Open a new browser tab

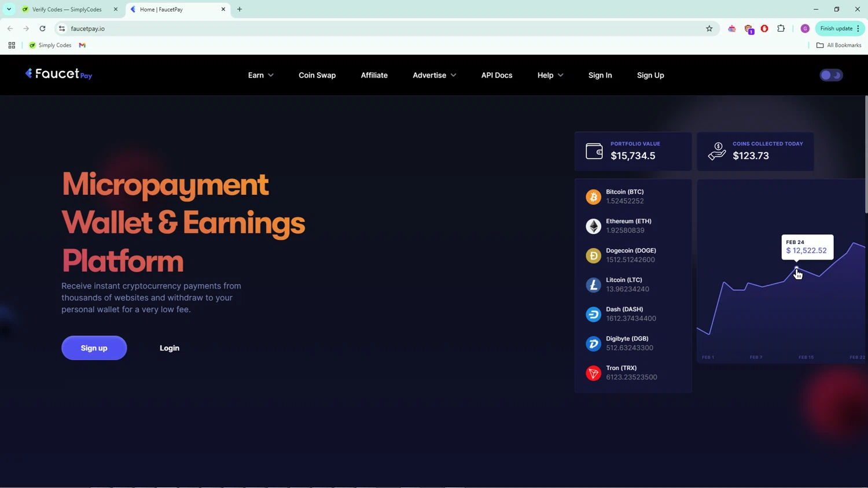click(240, 9)
